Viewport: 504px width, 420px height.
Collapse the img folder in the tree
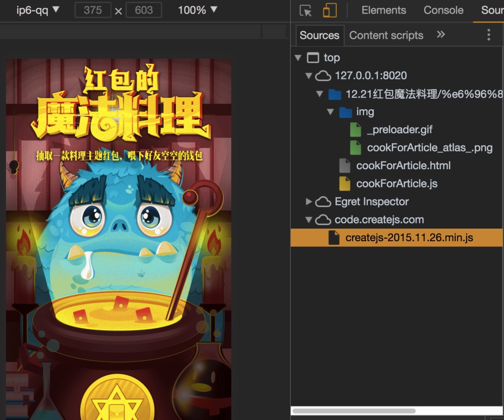(x=331, y=112)
